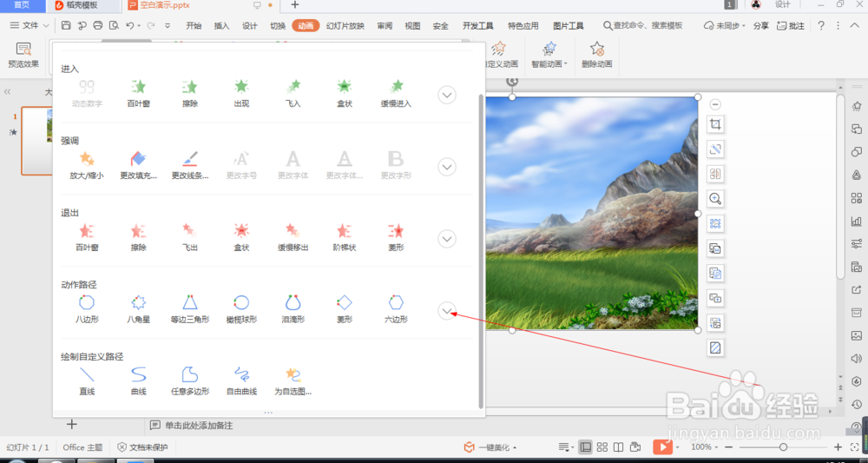Click the 文档未保护 status item
This screenshot has width=868, height=463.
point(142,447)
